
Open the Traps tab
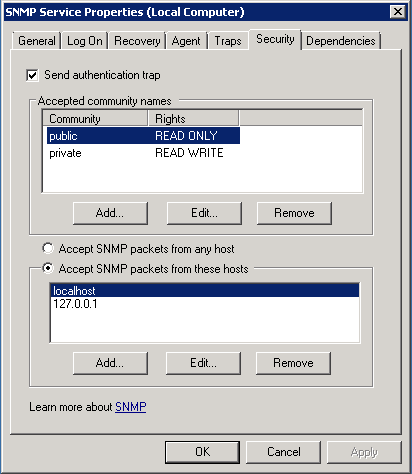tap(228, 41)
